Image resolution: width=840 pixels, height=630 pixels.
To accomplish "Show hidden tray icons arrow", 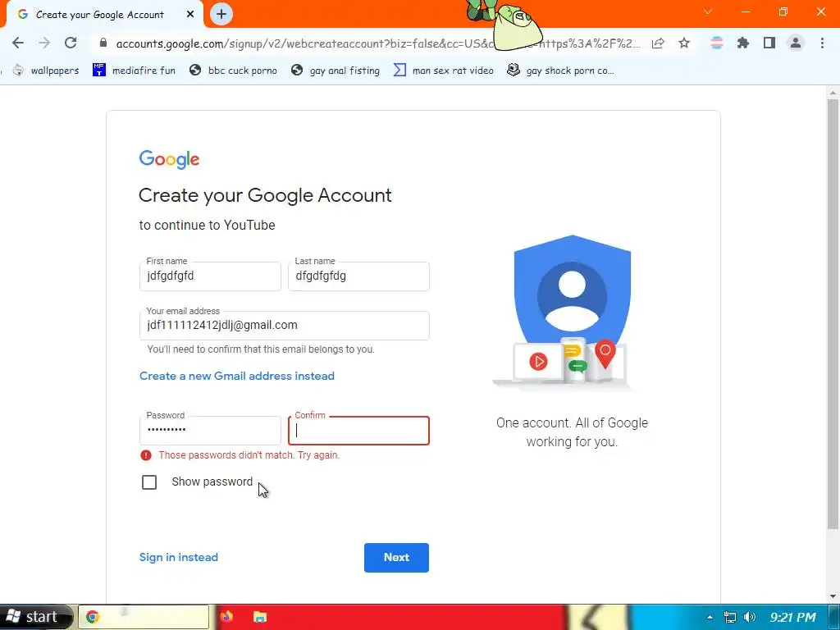I will click(x=710, y=617).
